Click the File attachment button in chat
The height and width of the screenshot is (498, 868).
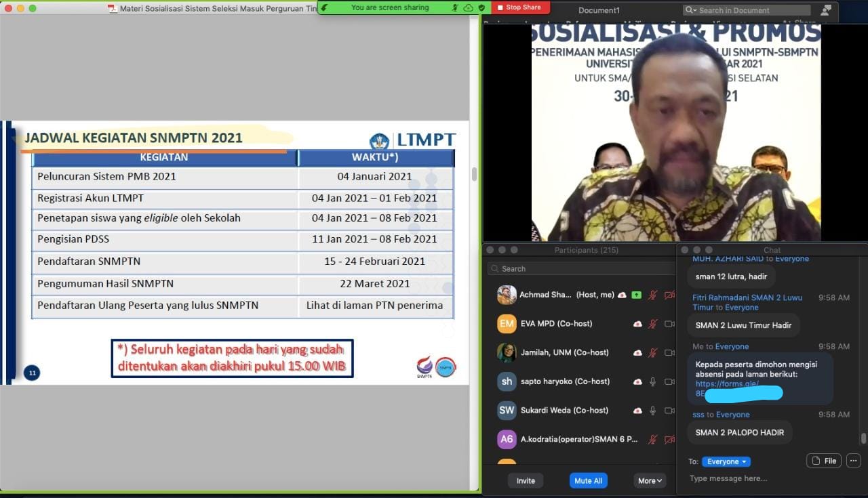824,461
